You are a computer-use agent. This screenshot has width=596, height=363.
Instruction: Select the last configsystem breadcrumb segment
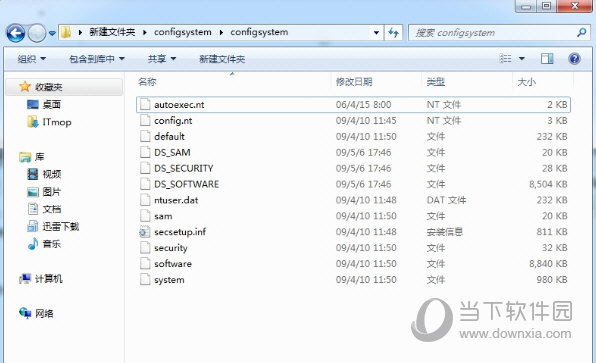[x=259, y=32]
